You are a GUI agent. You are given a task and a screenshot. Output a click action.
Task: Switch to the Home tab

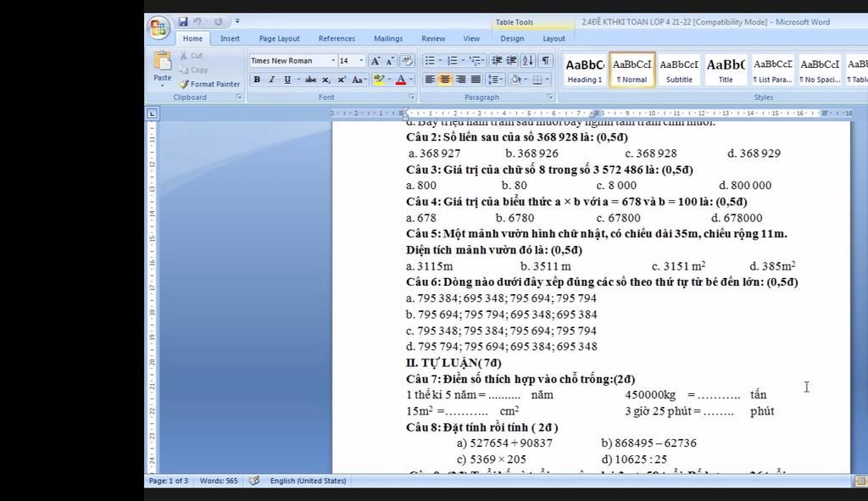pos(192,38)
